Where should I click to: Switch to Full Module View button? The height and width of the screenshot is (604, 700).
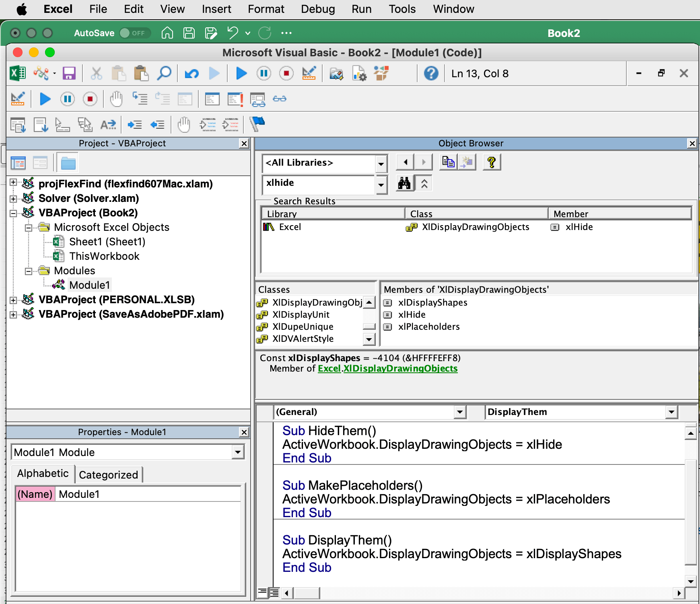click(x=274, y=593)
